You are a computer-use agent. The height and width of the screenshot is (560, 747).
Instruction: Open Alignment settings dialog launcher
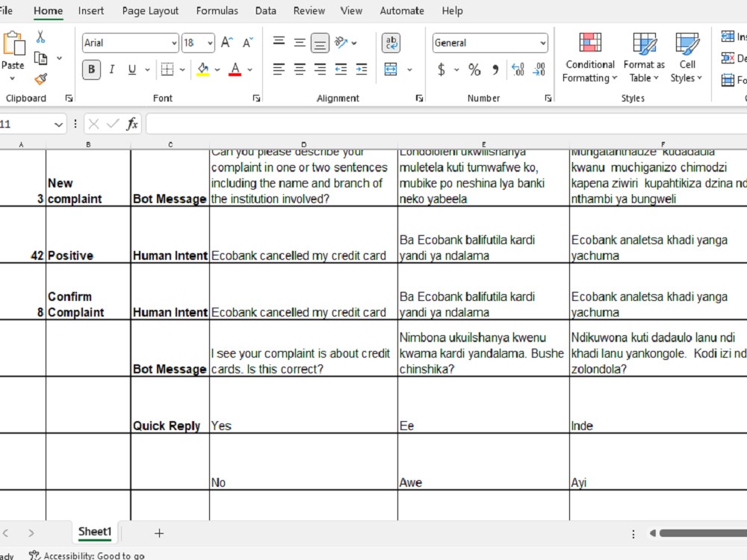[419, 98]
